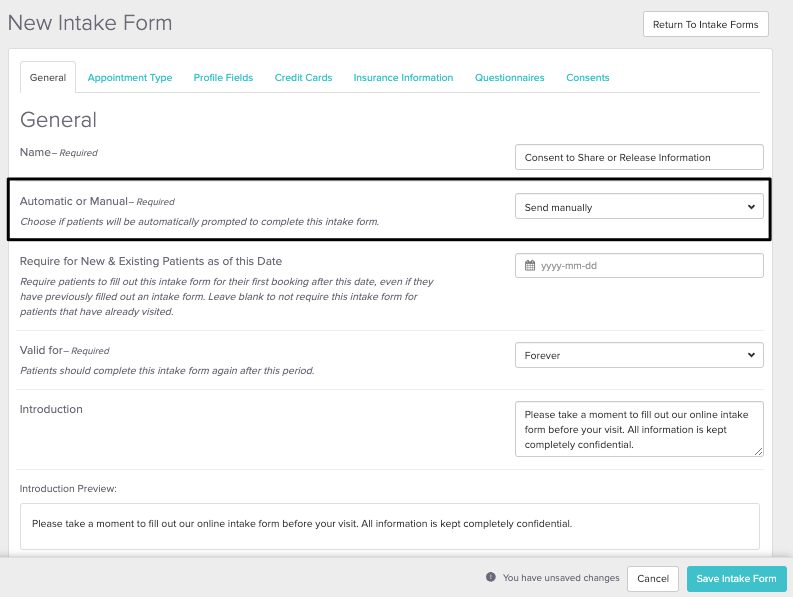Open the Automatic or Manual dropdown
The width and height of the screenshot is (793, 597).
coord(639,207)
